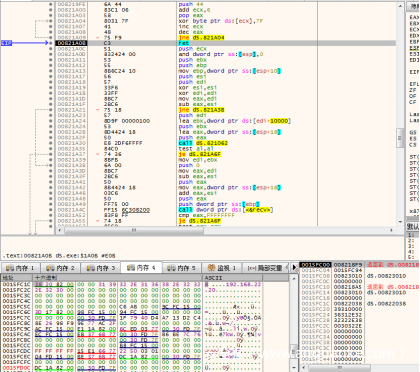Click disassembly scrollbar up arrow
420x372 pixels.
[x=400, y=5]
